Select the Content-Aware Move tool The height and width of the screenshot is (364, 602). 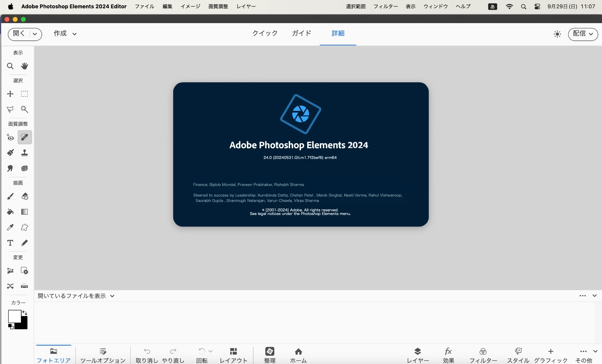tap(10, 286)
